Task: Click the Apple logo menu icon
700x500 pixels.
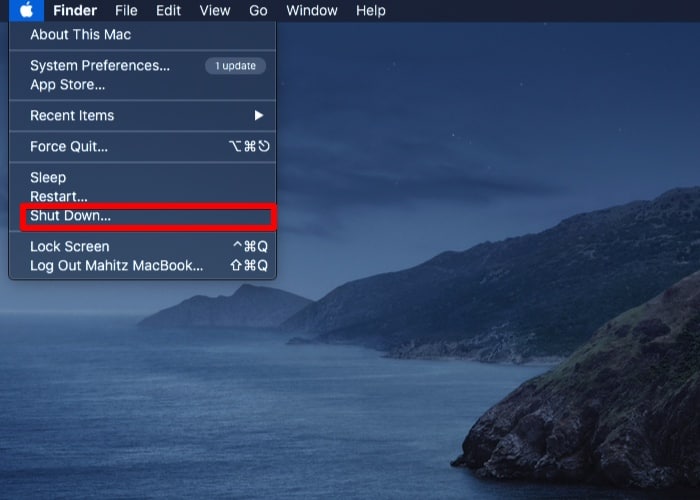Action: 26,11
